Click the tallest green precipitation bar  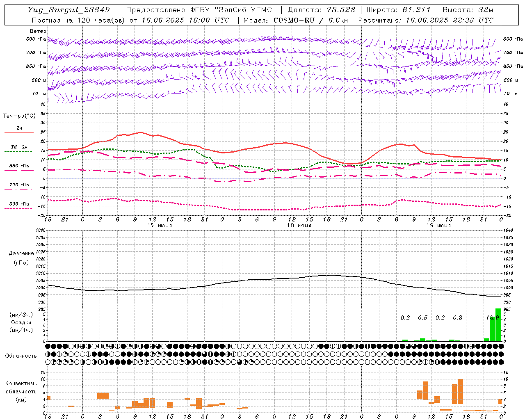pyautogui.click(x=498, y=325)
